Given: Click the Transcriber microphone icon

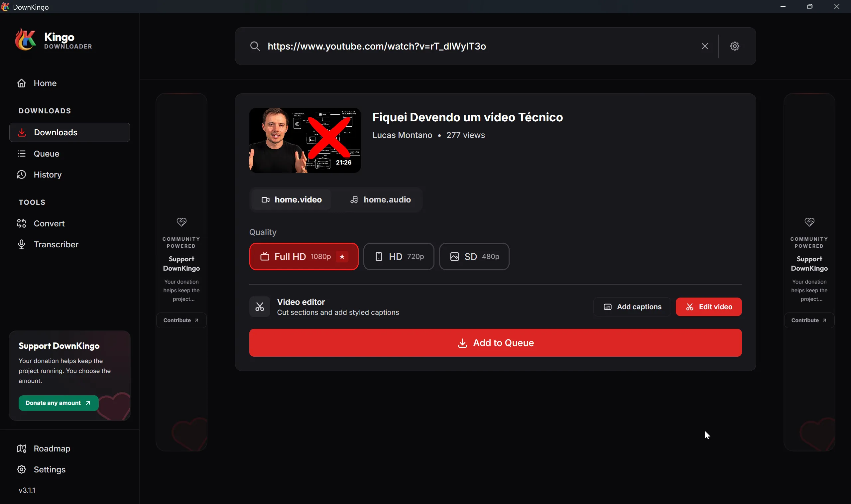Looking at the screenshot, I should [x=22, y=245].
